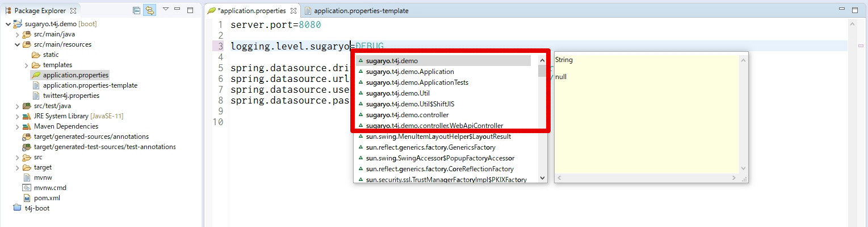Select target/generated-sources/annotations folder

tap(91, 137)
